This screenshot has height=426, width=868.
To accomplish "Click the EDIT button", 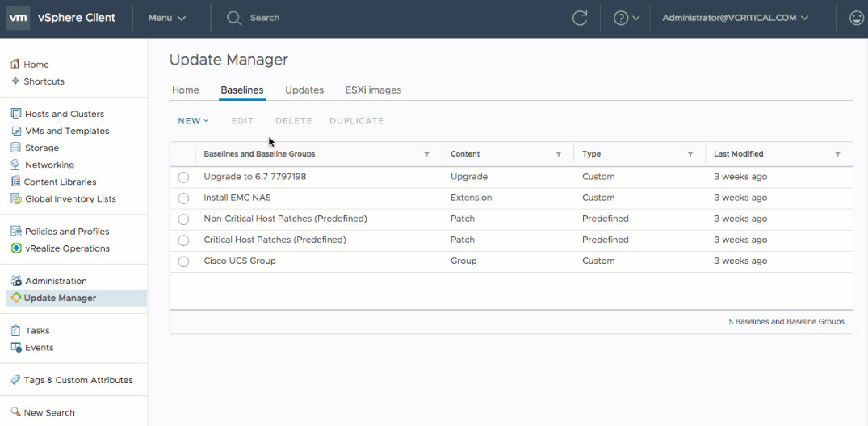I will pyautogui.click(x=242, y=120).
